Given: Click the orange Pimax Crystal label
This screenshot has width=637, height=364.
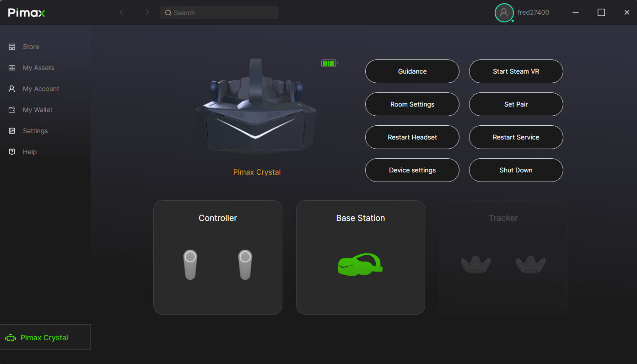Looking at the screenshot, I should coord(257,172).
